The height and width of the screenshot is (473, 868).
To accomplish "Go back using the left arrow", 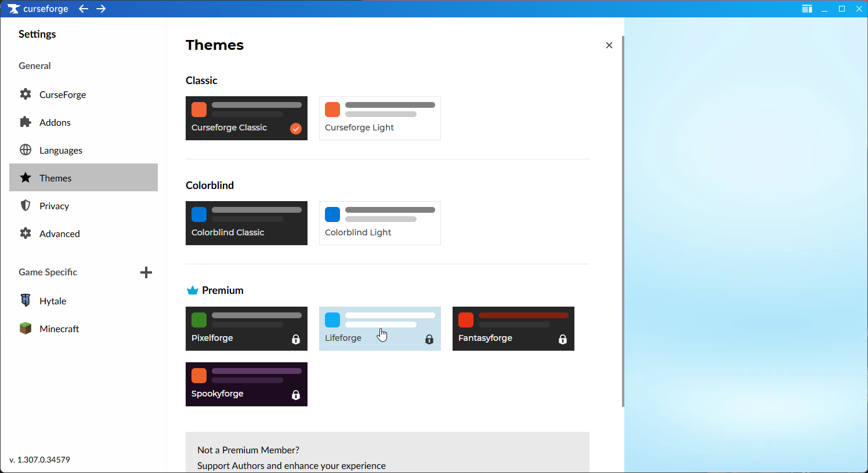I will click(84, 9).
